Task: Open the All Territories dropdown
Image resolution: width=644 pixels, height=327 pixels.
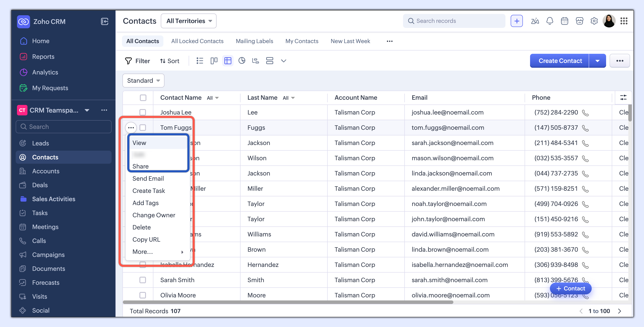Action: [x=189, y=21]
